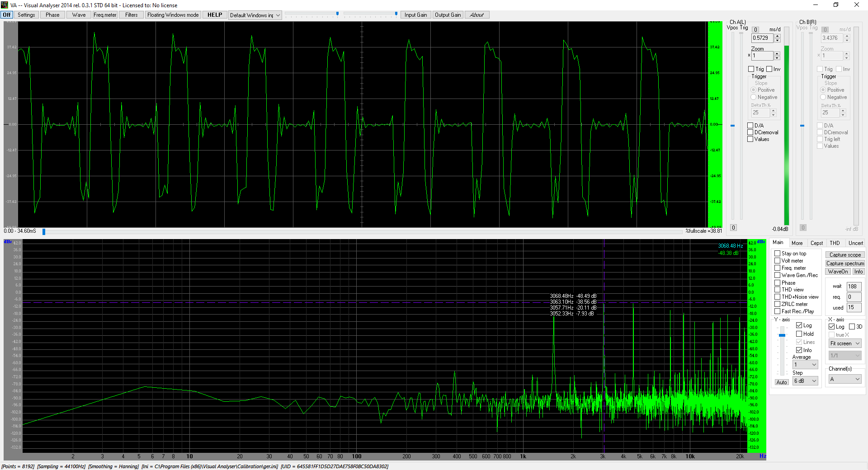Viewport: 868px width, 470px height.
Task: Open the Channel(s) dropdown
Action: tap(844, 379)
